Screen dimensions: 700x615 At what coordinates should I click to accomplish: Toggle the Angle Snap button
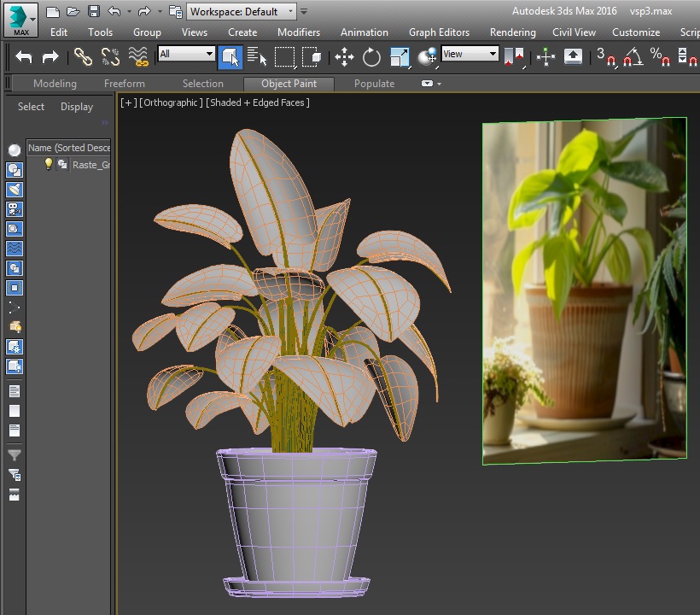pos(632,56)
